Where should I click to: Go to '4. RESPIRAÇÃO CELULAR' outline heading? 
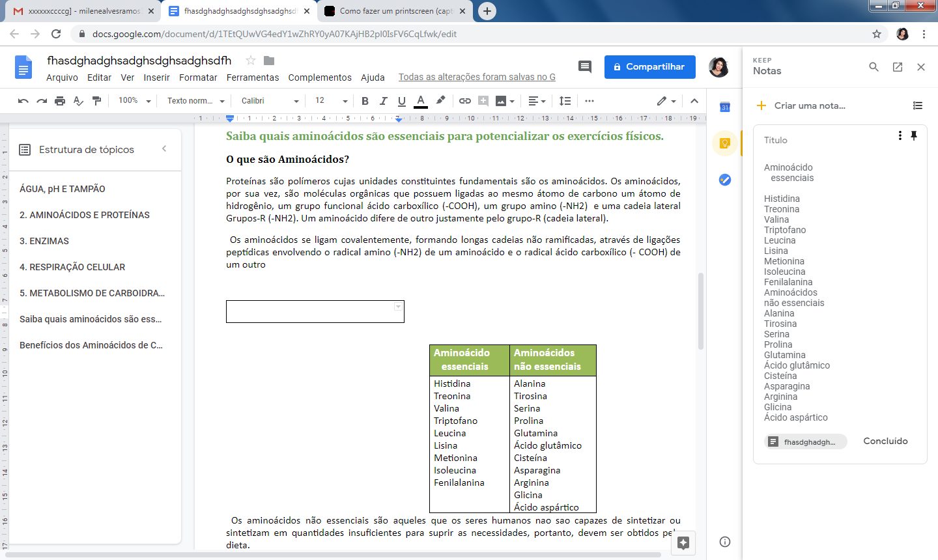point(72,267)
